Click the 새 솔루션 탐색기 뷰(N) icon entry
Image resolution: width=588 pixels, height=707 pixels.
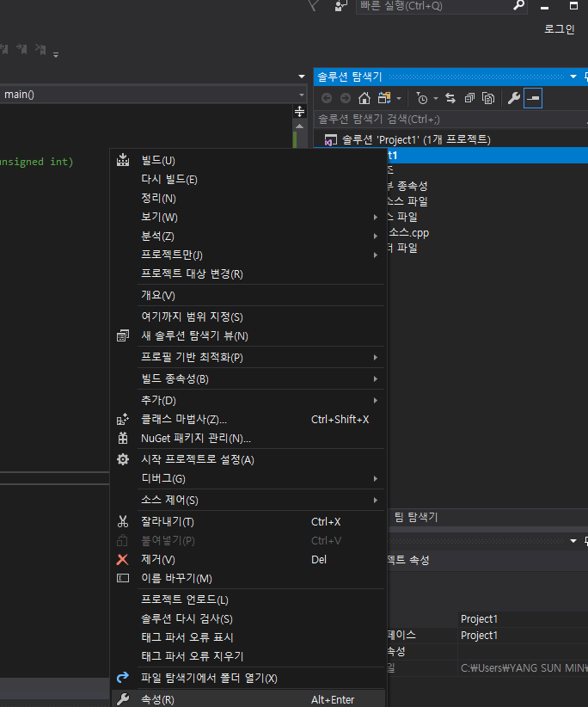click(x=123, y=336)
